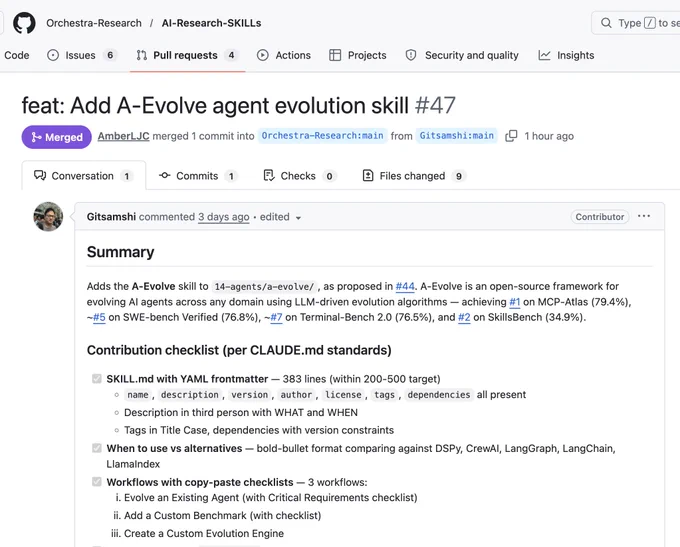Open the Gitsamshi:main head branch

click(x=457, y=136)
